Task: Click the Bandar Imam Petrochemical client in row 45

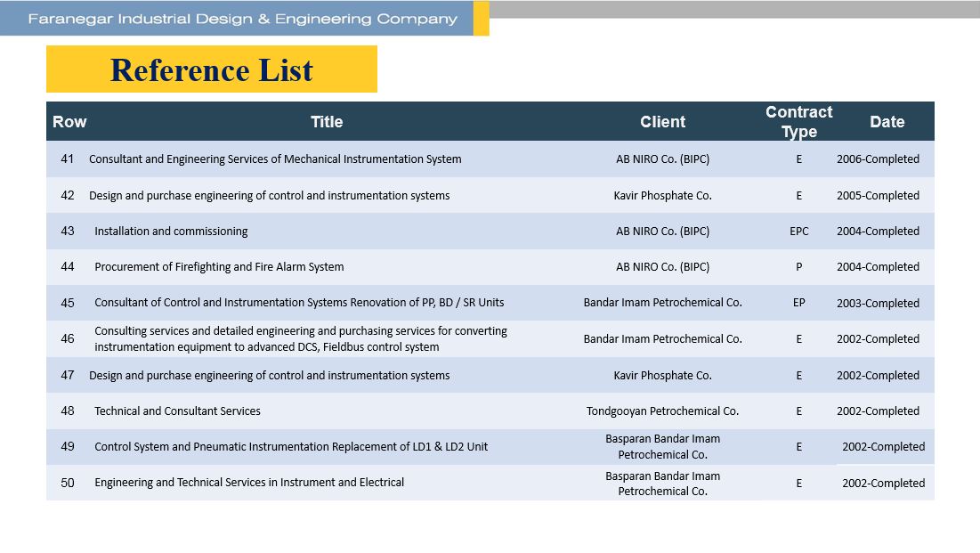Action: [x=662, y=302]
